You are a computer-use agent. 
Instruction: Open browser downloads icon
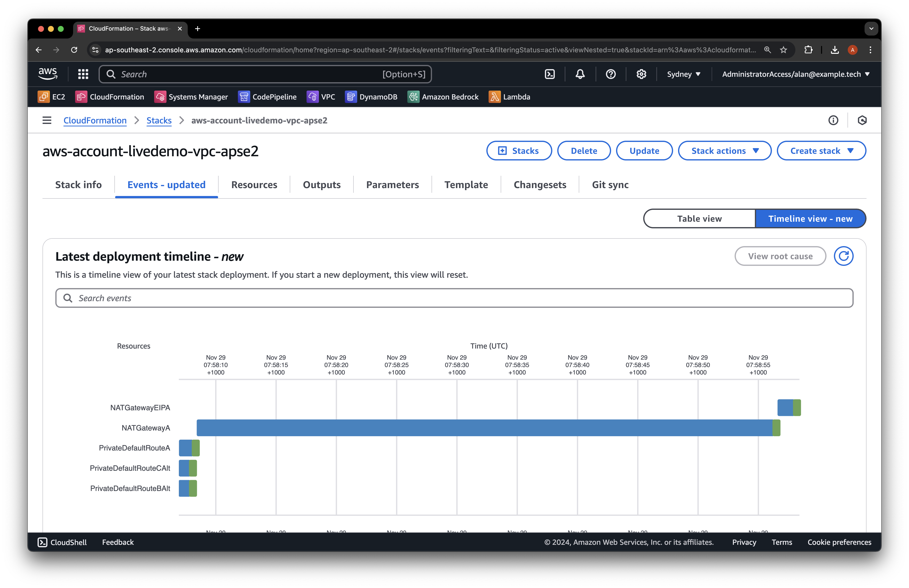(834, 50)
